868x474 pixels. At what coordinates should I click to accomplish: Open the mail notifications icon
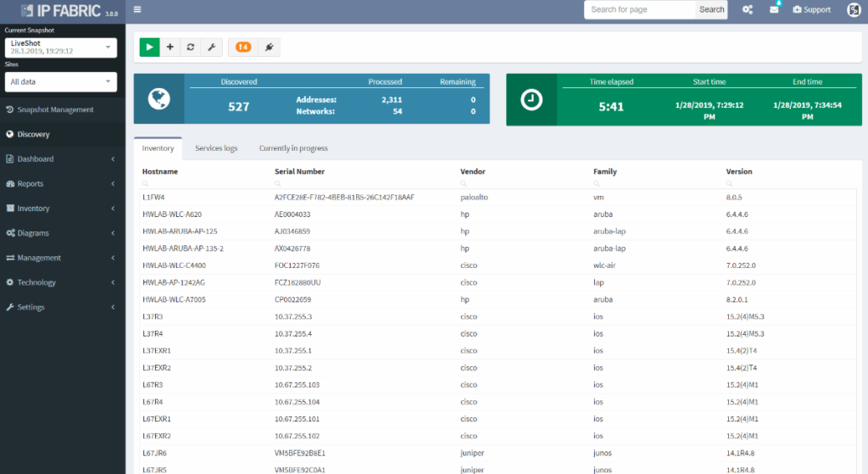pyautogui.click(x=774, y=9)
